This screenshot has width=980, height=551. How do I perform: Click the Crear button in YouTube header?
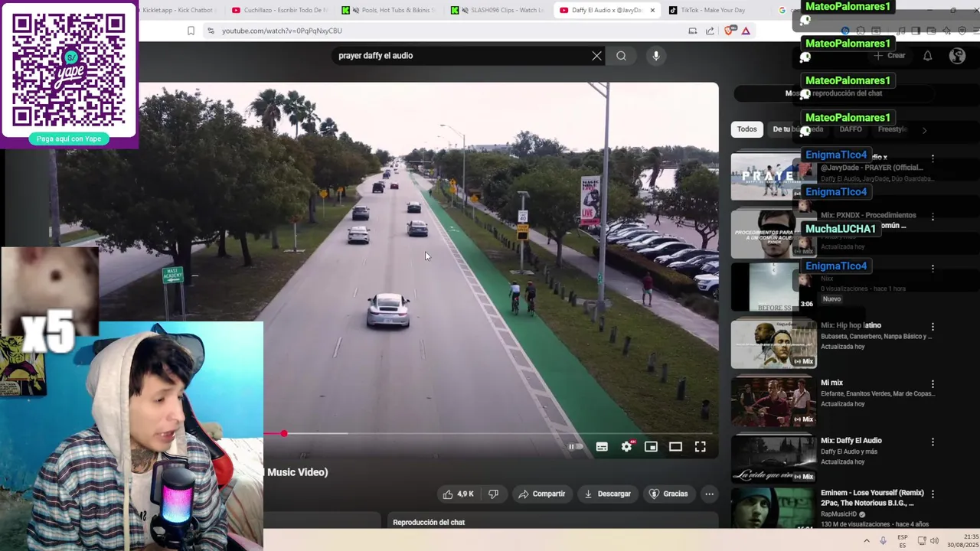coord(890,56)
